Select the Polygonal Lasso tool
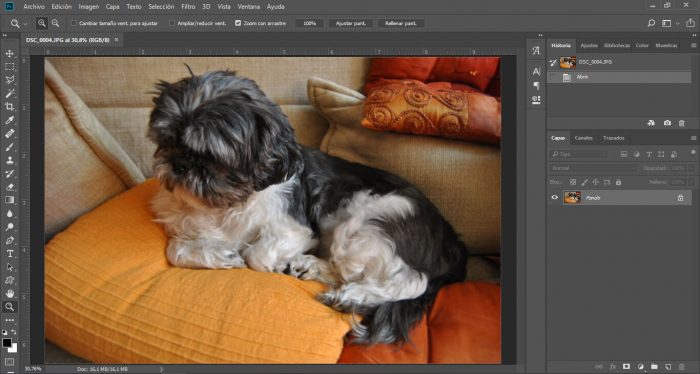700x374 pixels. pos(9,80)
